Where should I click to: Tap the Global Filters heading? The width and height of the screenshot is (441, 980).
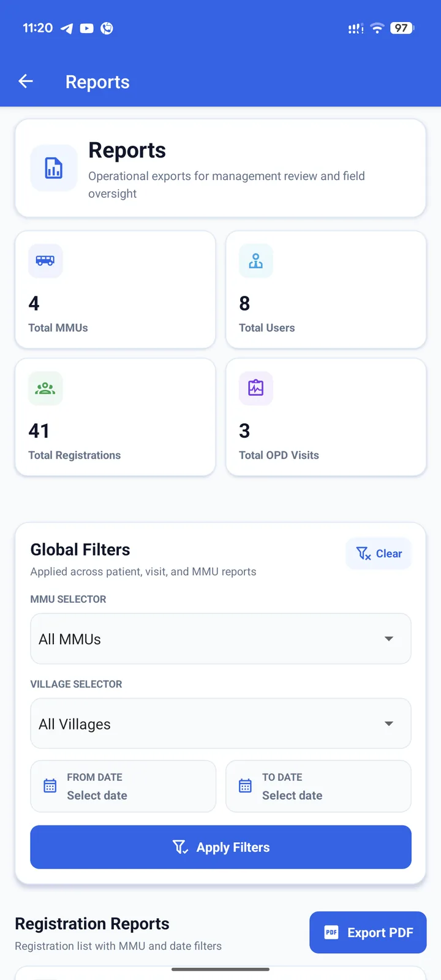coord(80,549)
